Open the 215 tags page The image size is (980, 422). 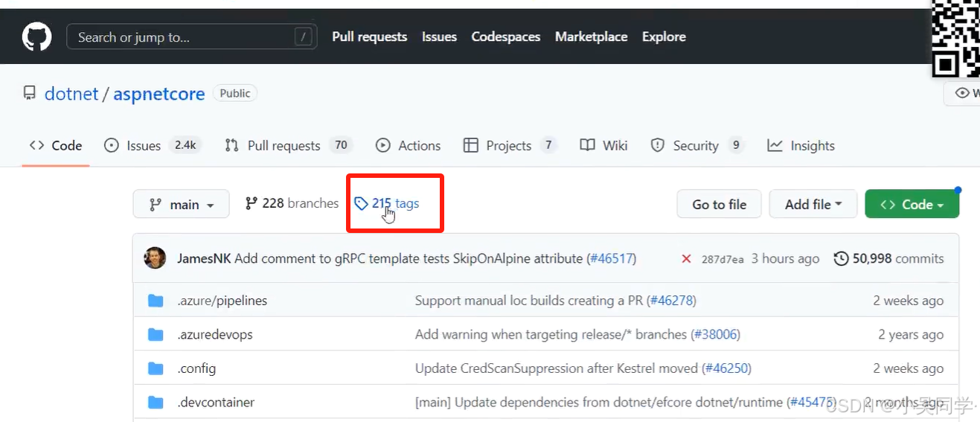click(387, 203)
